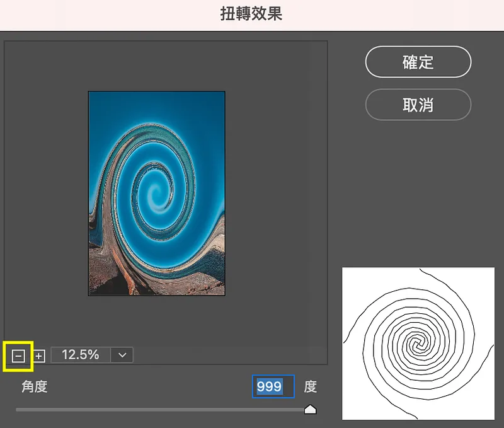
Task: Click the 確定 button to confirm
Action: [x=418, y=62]
